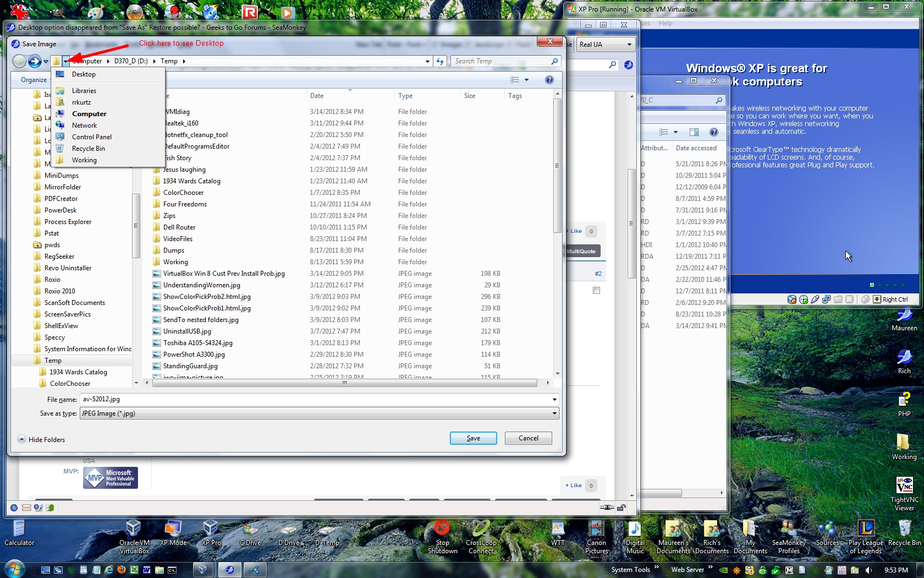Collapse folder browsing with Hide Folders
Screen dimensions: 924x578
[41, 439]
